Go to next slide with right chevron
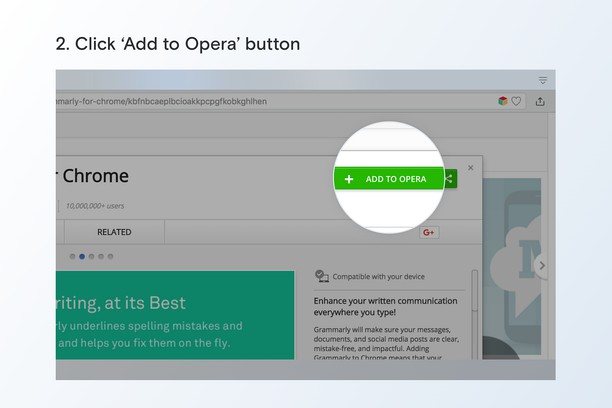 click(x=542, y=266)
